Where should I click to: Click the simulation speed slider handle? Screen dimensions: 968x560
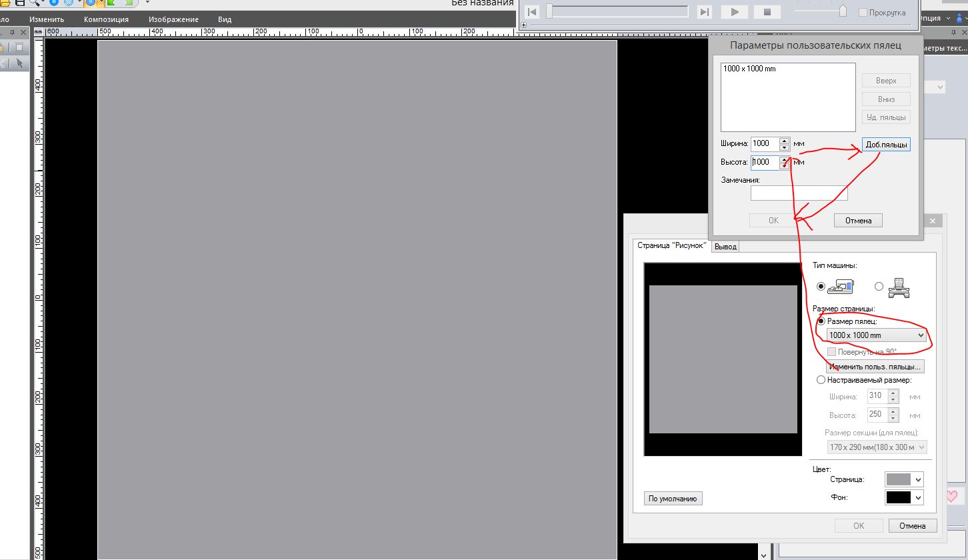click(843, 11)
